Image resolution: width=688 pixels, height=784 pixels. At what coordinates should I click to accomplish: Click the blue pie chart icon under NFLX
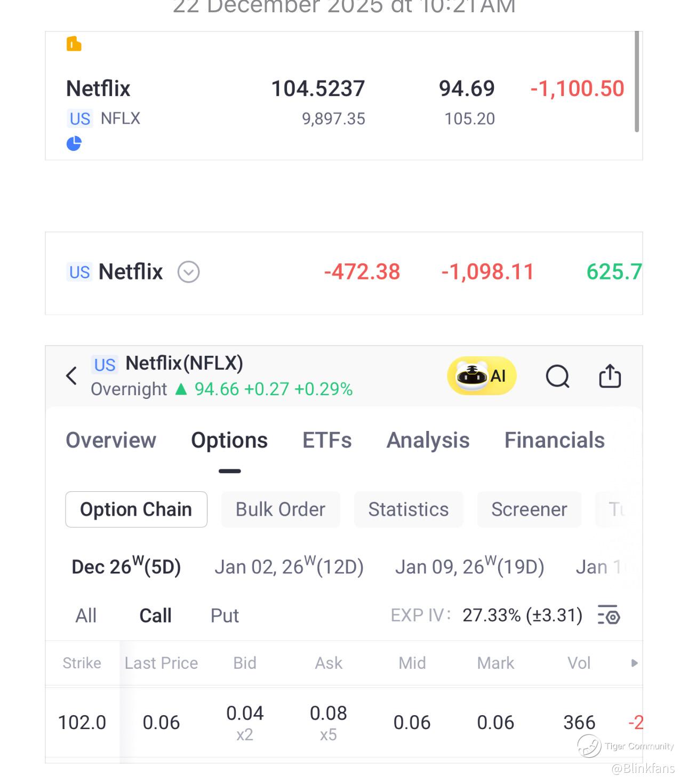click(74, 143)
